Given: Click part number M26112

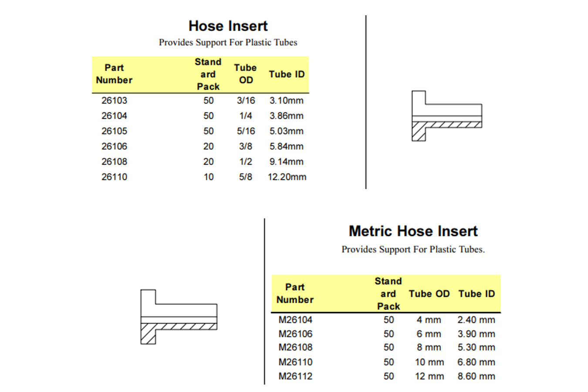Looking at the screenshot, I should 295,376.
